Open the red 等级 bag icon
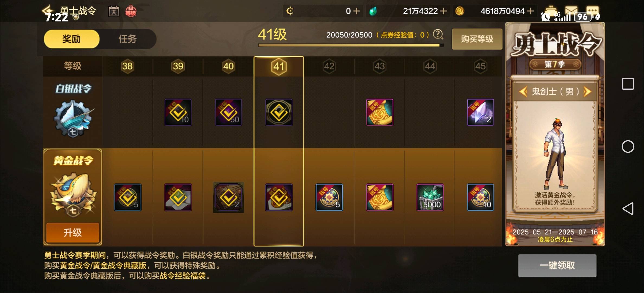Screen dimensions: 644x293 click(x=131, y=11)
